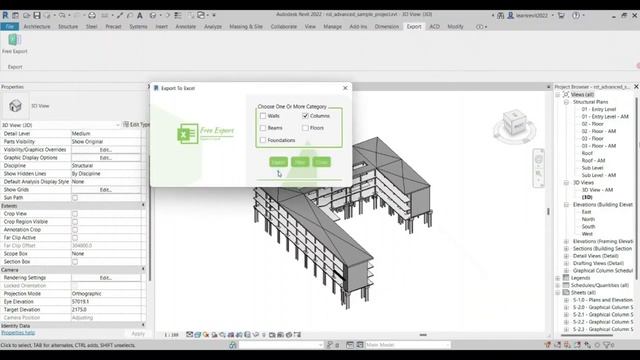The image size is (640, 360).
Task: Click the Print icon in quick access toolbar
Action: pos(92,15)
